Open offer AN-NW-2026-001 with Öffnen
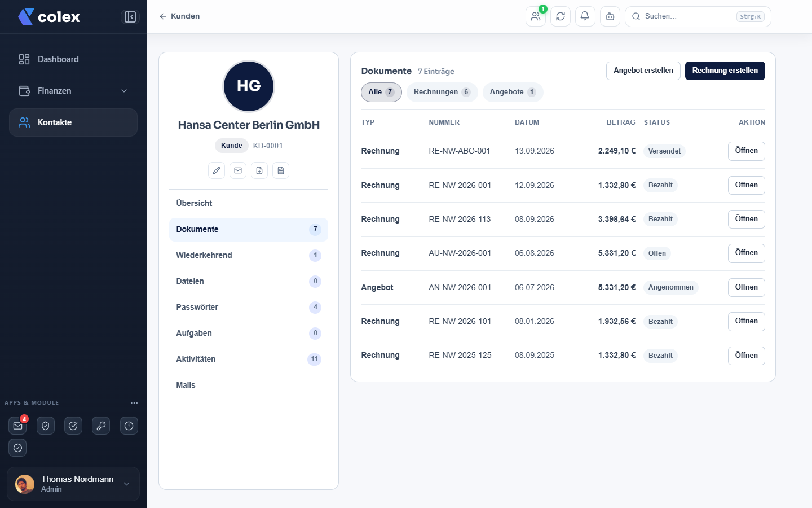The image size is (812, 508). pyautogui.click(x=747, y=287)
